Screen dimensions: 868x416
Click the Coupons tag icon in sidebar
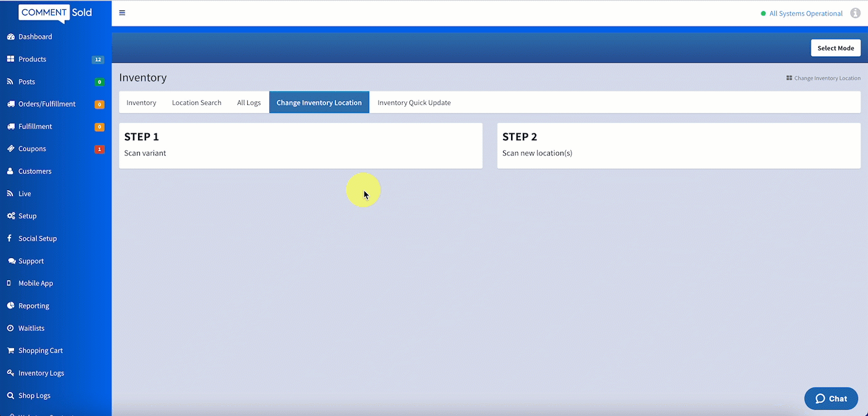pyautogui.click(x=10, y=149)
